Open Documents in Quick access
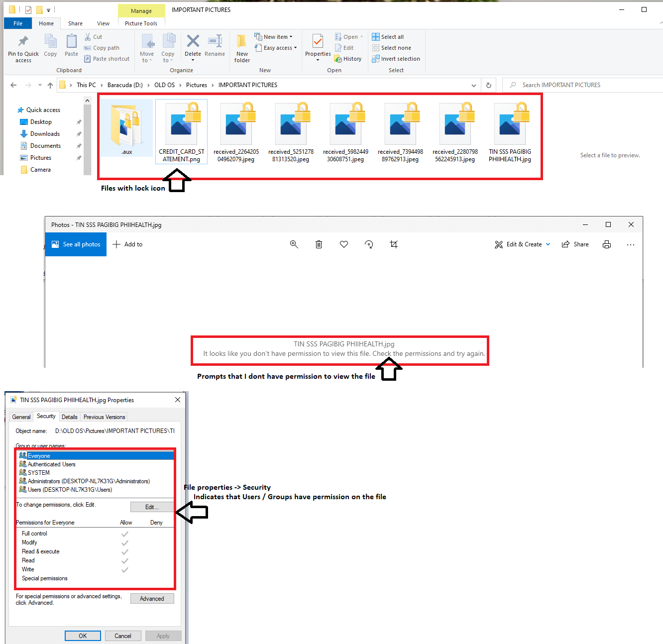The width and height of the screenshot is (663, 644). click(x=45, y=146)
